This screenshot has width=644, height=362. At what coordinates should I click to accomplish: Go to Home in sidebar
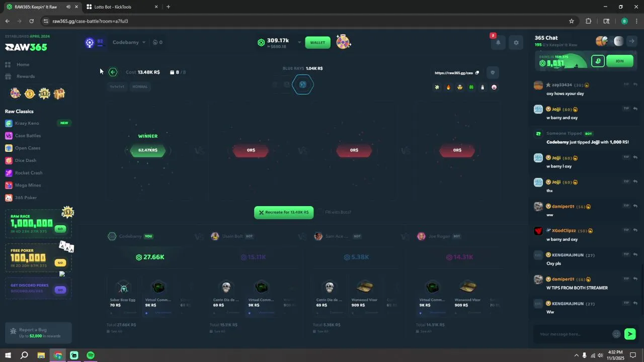click(23, 64)
